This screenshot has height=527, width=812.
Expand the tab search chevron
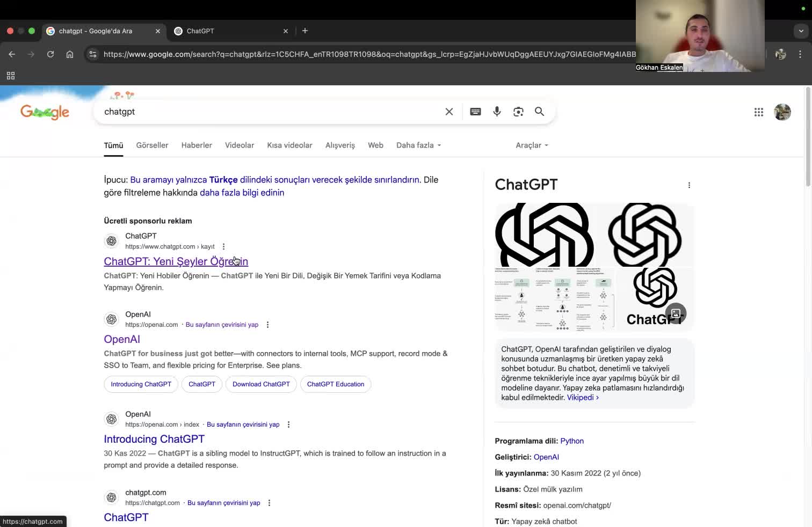pos(801,31)
